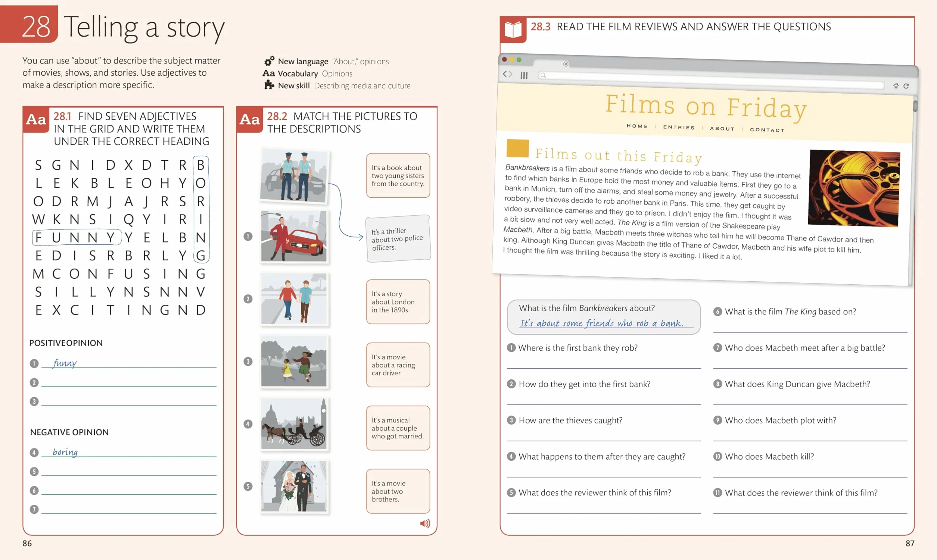
Task: Choose the 'story about London in the 1890s' description
Action: click(398, 302)
